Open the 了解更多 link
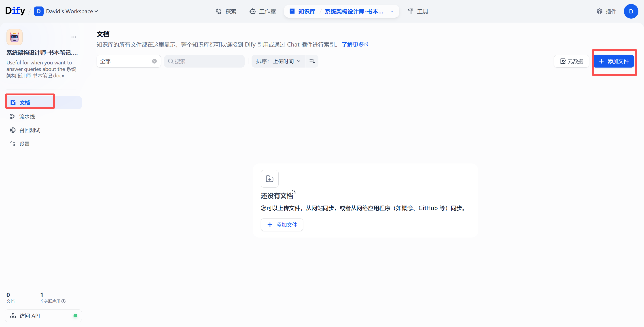Screen dimensions: 644x327 click(x=354, y=45)
